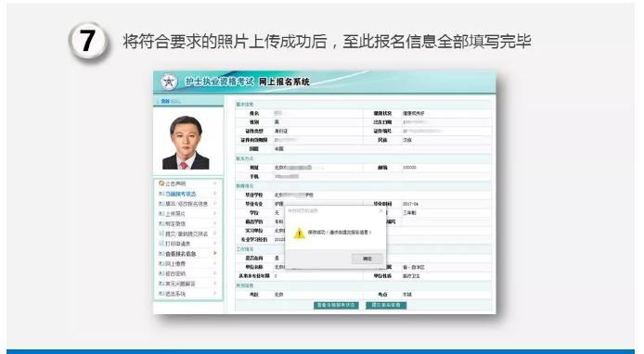The image size is (644, 354).
Task: Click the 中国 value in 国籍 row
Action: click(x=279, y=149)
